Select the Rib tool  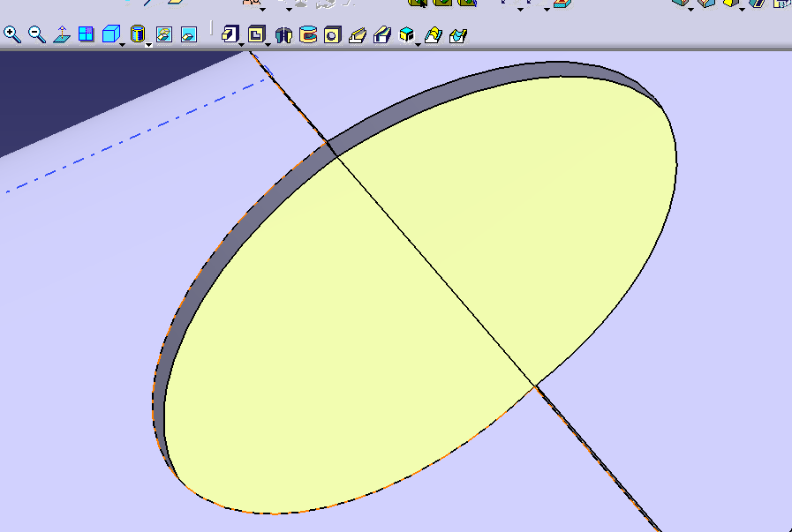coord(358,35)
